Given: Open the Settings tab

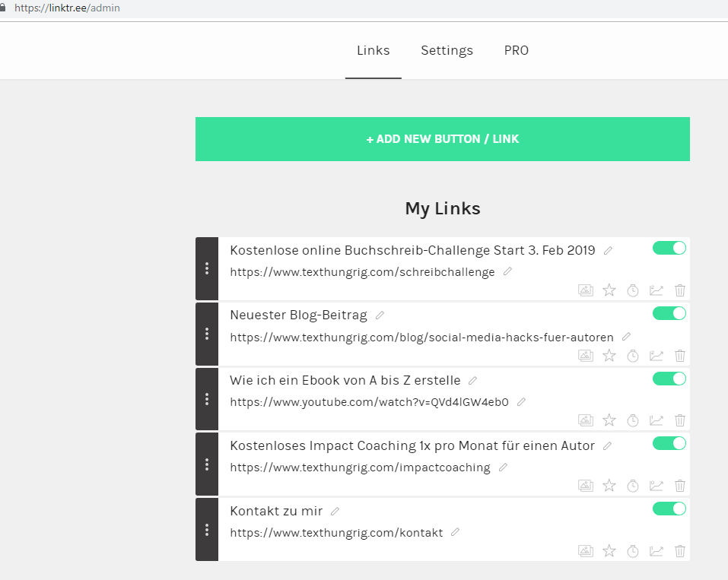Looking at the screenshot, I should pos(447,50).
